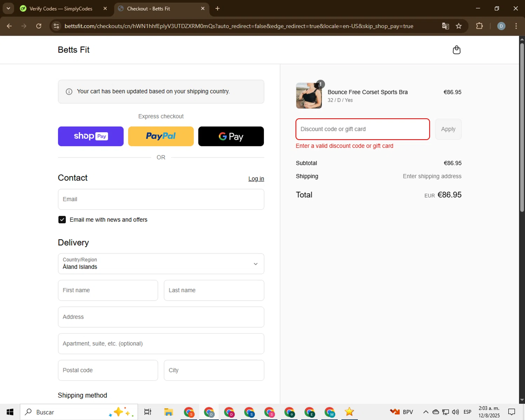Open the Windows Start menu
The width and height of the screenshot is (525, 420).
click(x=10, y=412)
